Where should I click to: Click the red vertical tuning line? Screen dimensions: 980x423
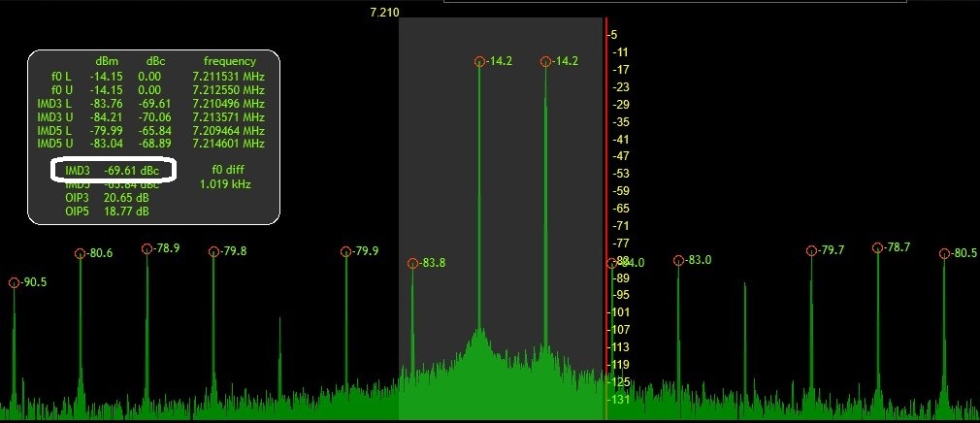[606, 194]
